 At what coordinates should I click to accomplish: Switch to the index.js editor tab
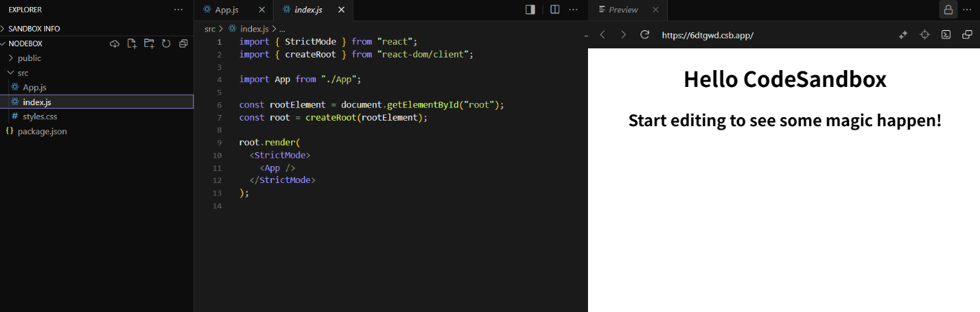[x=308, y=10]
